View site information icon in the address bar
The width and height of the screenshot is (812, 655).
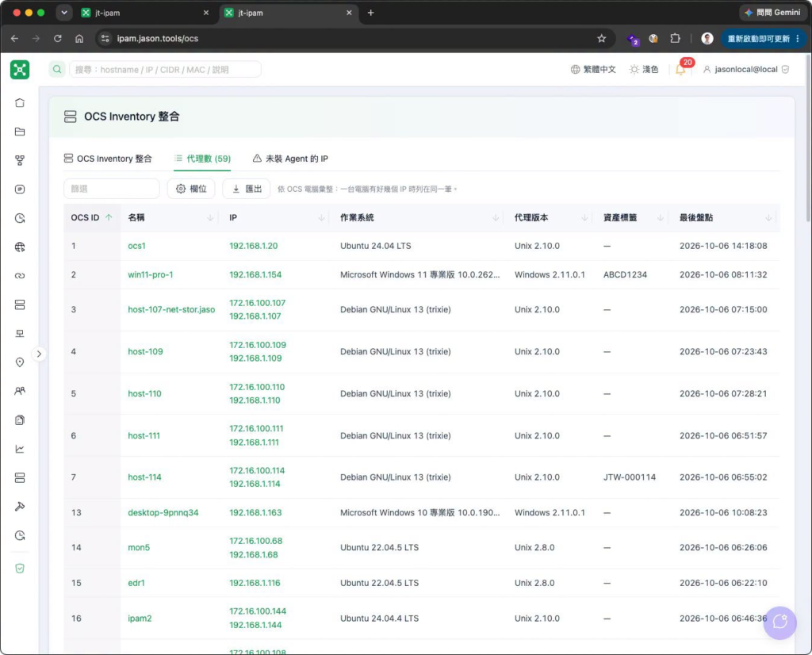click(x=105, y=38)
